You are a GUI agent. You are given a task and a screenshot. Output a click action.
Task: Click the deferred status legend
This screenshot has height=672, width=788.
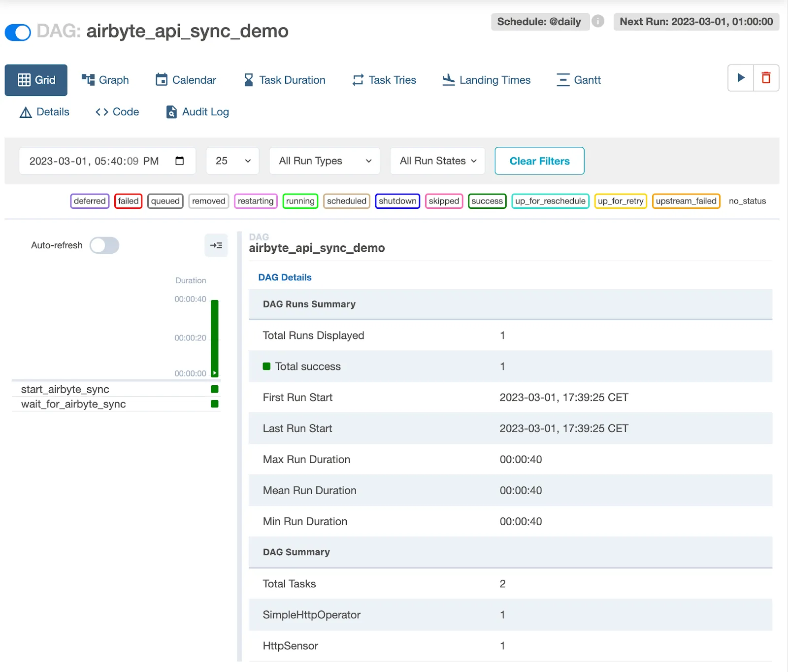tap(90, 201)
